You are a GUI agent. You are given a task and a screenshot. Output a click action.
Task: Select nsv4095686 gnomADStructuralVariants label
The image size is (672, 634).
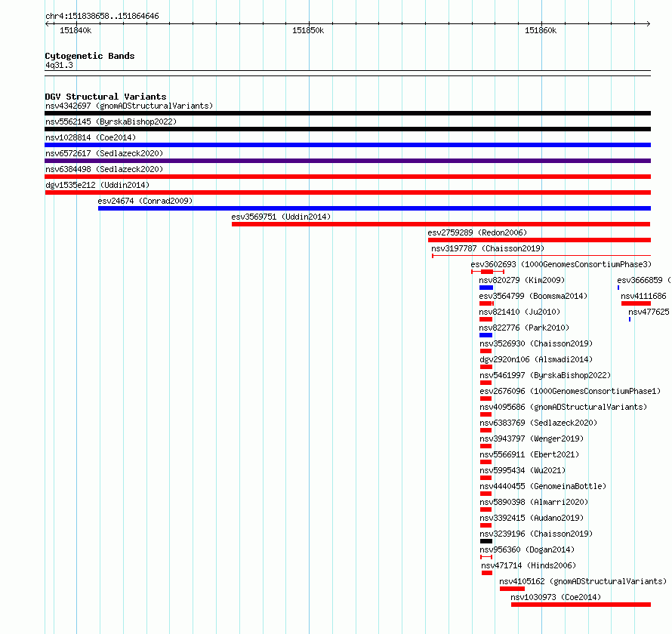coord(563,407)
